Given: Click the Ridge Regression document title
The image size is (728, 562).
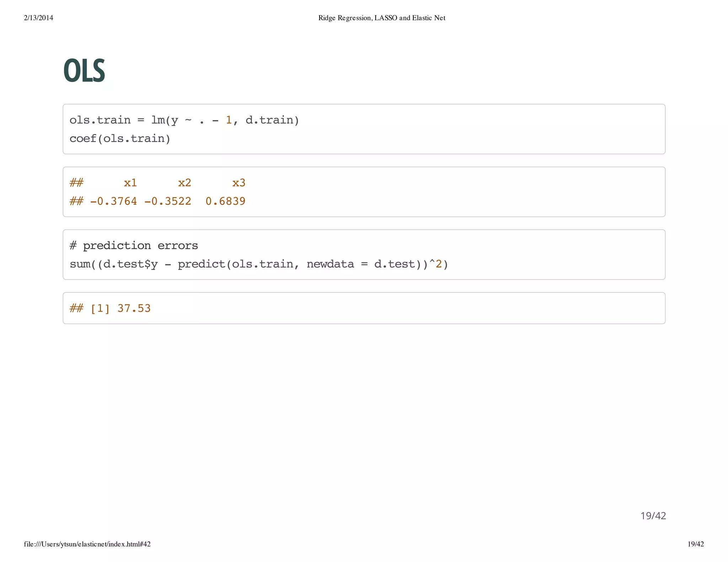Looking at the screenshot, I should [x=381, y=18].
